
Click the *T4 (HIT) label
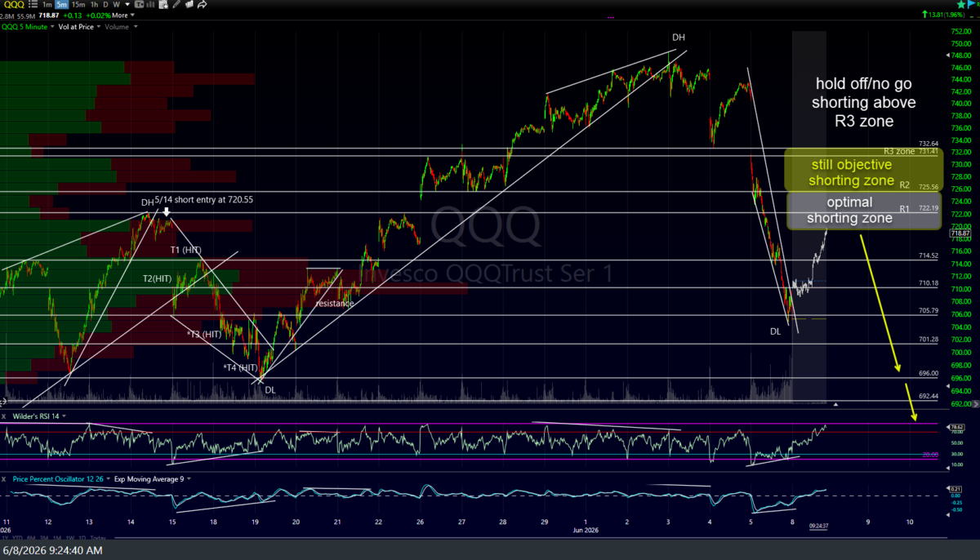[x=241, y=367]
